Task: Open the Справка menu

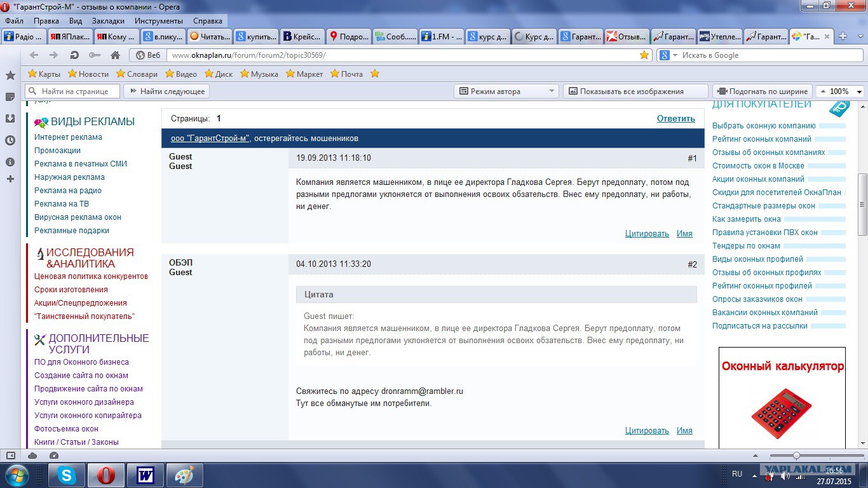Action: (207, 21)
